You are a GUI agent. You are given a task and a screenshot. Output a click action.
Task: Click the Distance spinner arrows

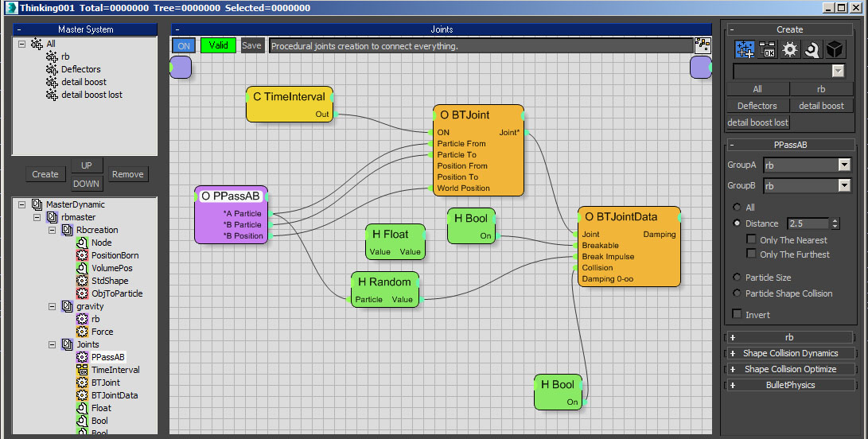pyautogui.click(x=835, y=223)
